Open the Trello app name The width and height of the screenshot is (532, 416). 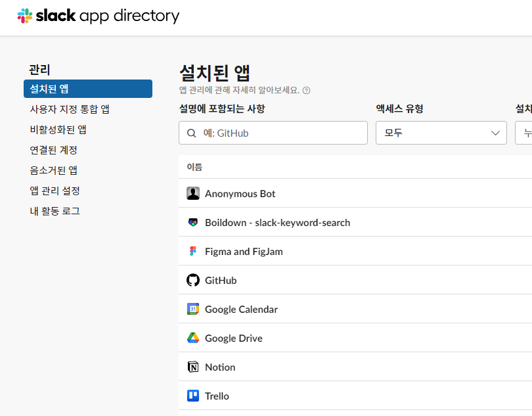pos(217,396)
